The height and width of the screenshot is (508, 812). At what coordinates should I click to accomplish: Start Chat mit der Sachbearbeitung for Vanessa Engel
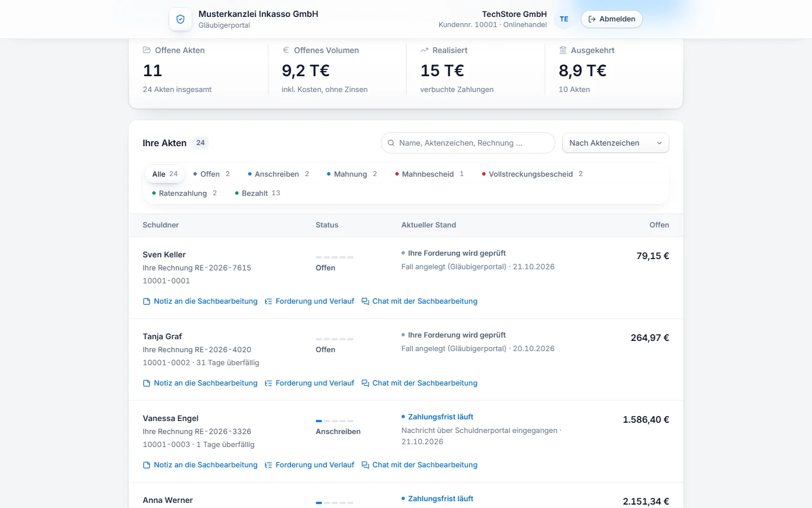click(420, 465)
